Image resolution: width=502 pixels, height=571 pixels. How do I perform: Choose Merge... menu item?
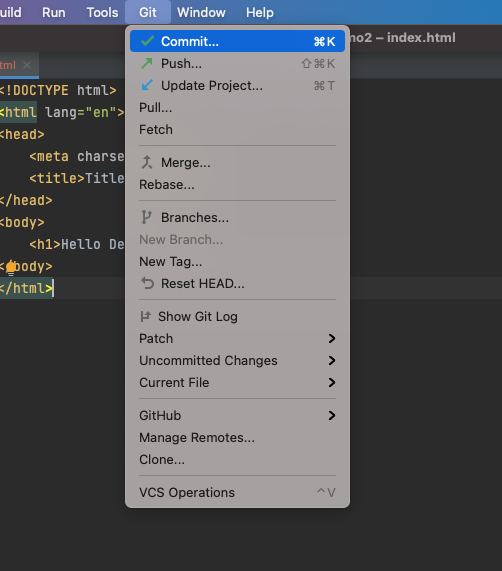point(237,162)
